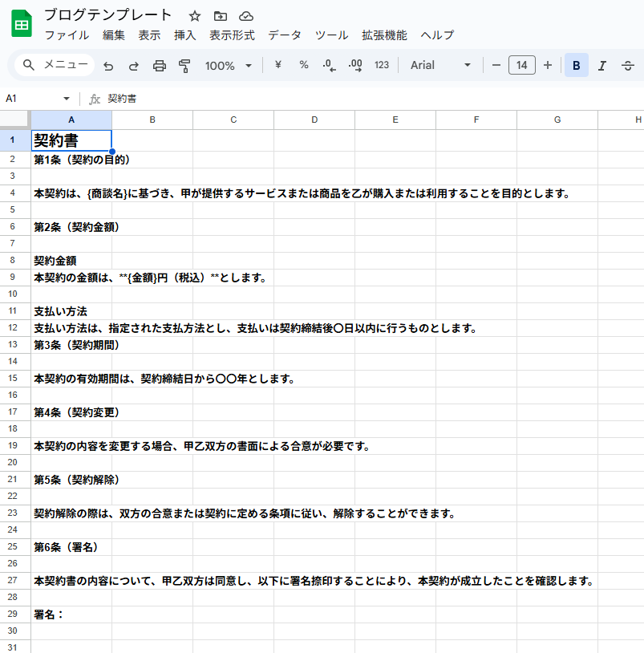Toggle strikethrough formatting
The width and height of the screenshot is (644, 653).
click(x=627, y=66)
